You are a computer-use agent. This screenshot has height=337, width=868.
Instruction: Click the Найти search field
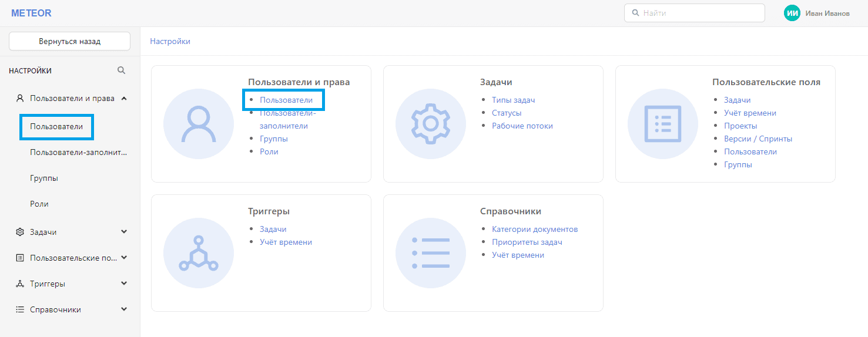(695, 13)
